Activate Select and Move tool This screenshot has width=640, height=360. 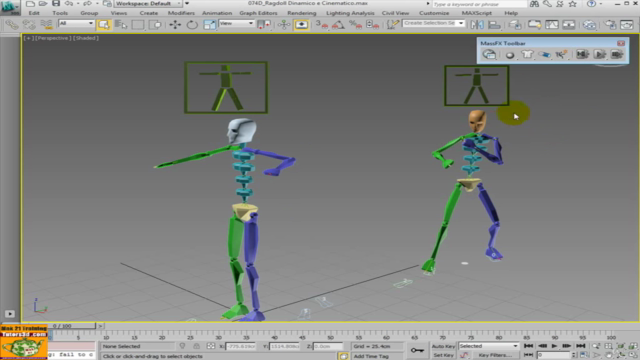[175, 24]
